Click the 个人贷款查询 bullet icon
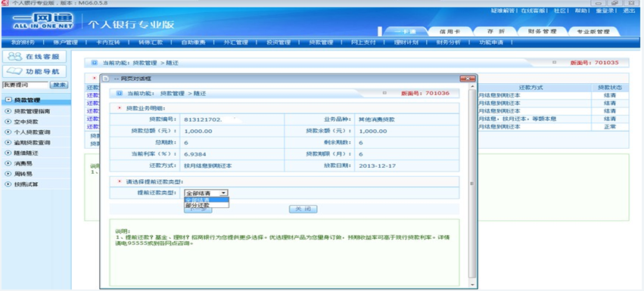This screenshot has width=644, height=291. (x=8, y=132)
